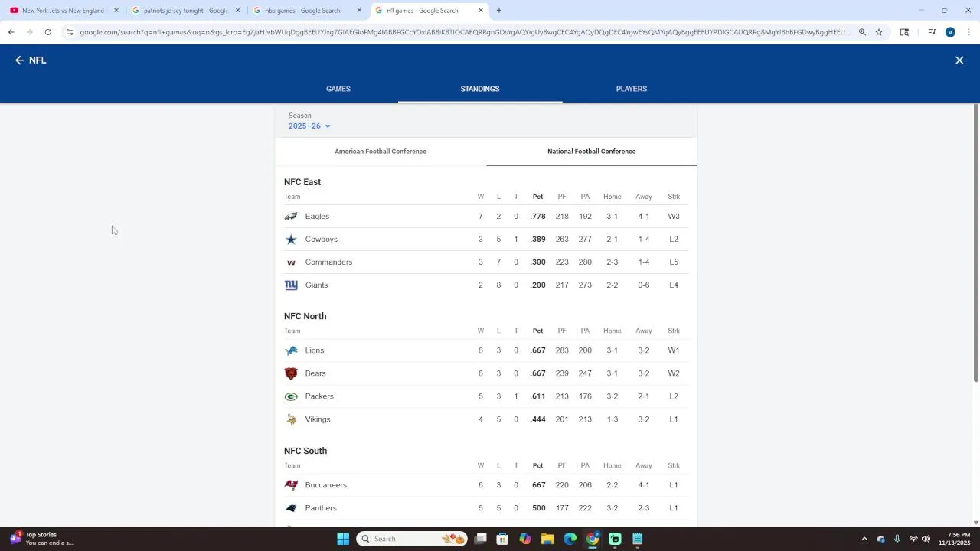Image resolution: width=980 pixels, height=551 pixels.
Task: Open the Bears team logo
Action: tap(291, 373)
